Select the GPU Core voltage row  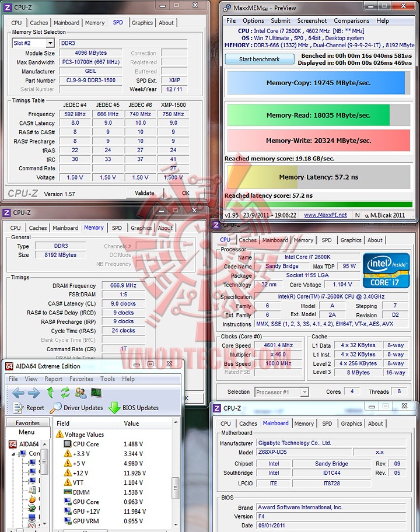(x=103, y=502)
